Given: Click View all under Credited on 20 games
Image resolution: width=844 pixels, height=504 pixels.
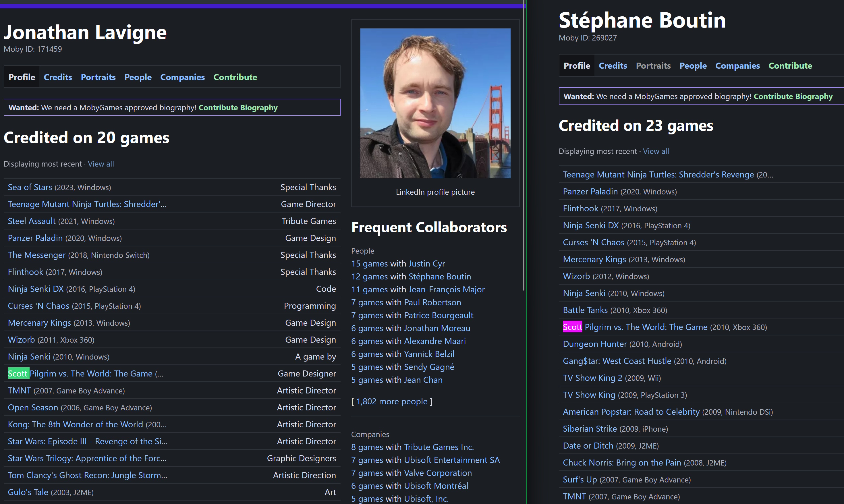Looking at the screenshot, I should pyautogui.click(x=101, y=164).
